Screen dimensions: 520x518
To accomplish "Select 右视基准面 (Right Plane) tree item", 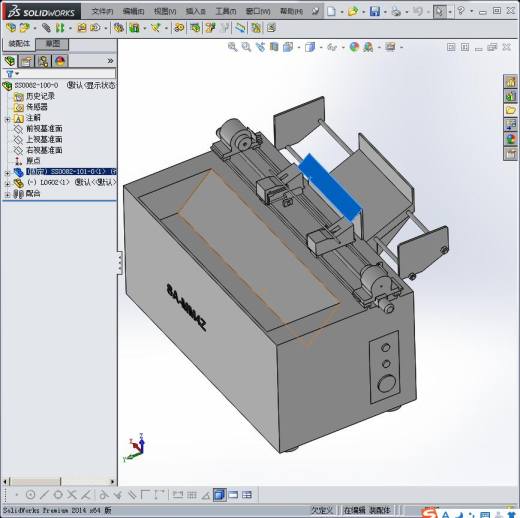I will [44, 150].
